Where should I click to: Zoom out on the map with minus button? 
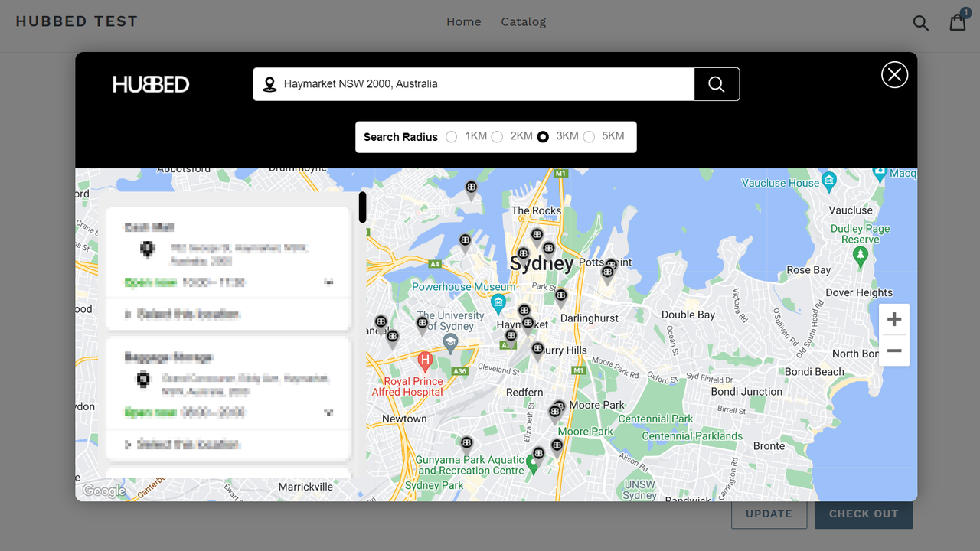[x=894, y=351]
